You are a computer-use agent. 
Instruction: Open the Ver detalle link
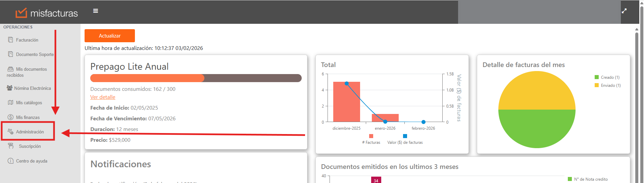(x=103, y=97)
